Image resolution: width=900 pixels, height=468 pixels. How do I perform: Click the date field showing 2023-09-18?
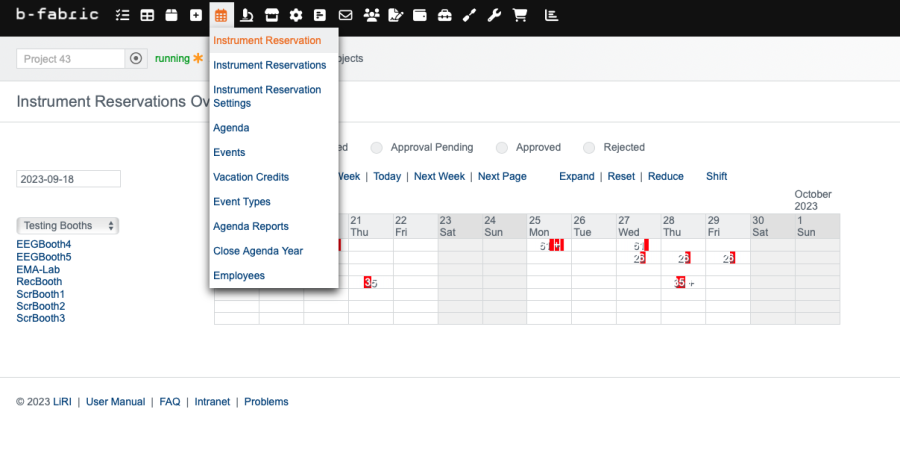pos(68,179)
